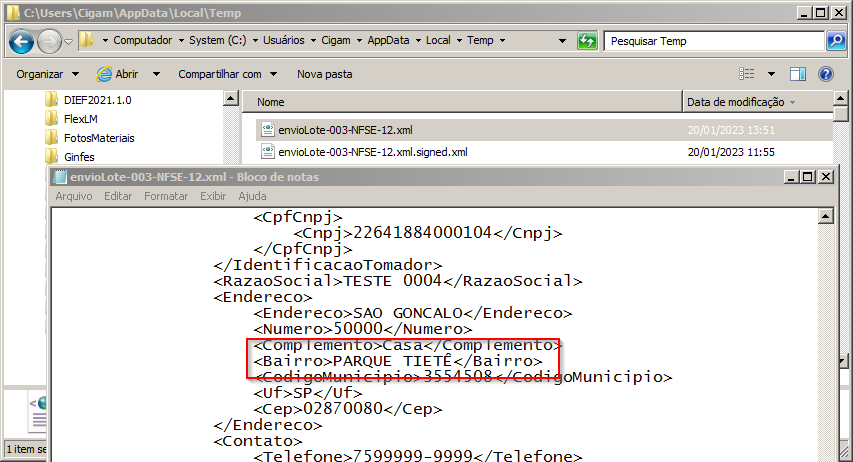The image size is (853, 462).
Task: Click XML icon of envioLote-003-NFSE-12.xml.signed.xml
Action: pyautogui.click(x=267, y=151)
